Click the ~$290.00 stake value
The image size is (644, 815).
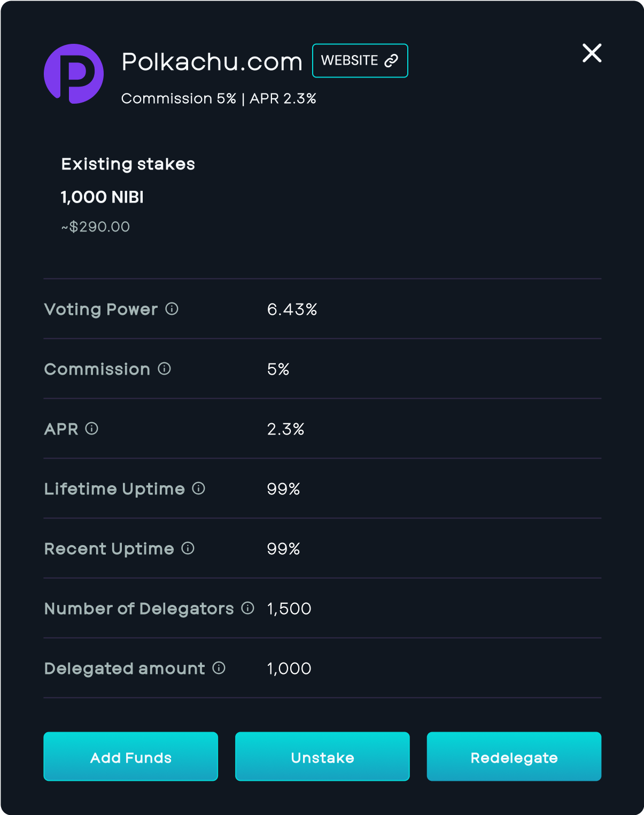point(96,227)
